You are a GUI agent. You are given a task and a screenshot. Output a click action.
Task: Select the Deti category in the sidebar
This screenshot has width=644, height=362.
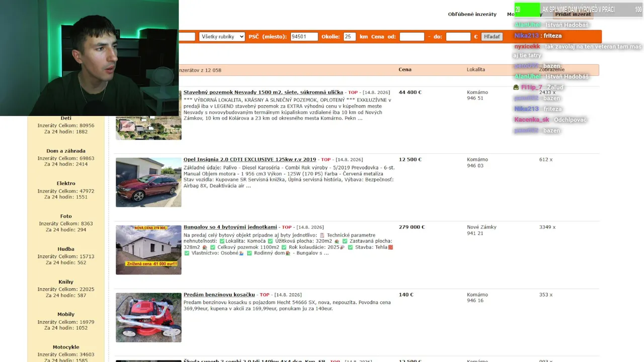pyautogui.click(x=66, y=118)
